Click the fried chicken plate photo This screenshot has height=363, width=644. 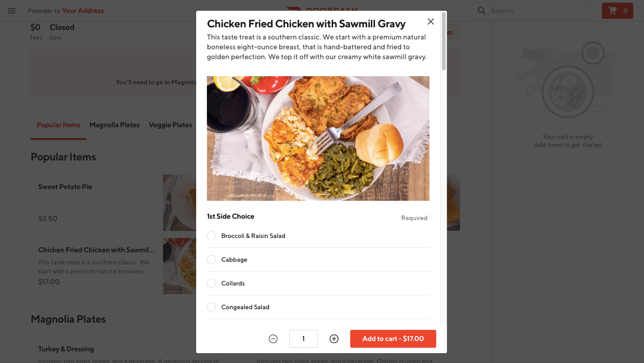pyautogui.click(x=318, y=138)
